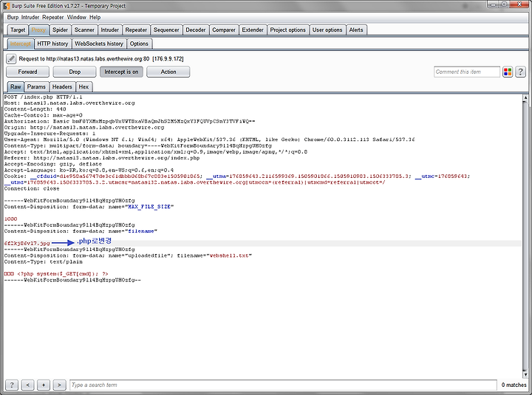
Task: Open the highlight color picker icon
Action: click(508, 72)
